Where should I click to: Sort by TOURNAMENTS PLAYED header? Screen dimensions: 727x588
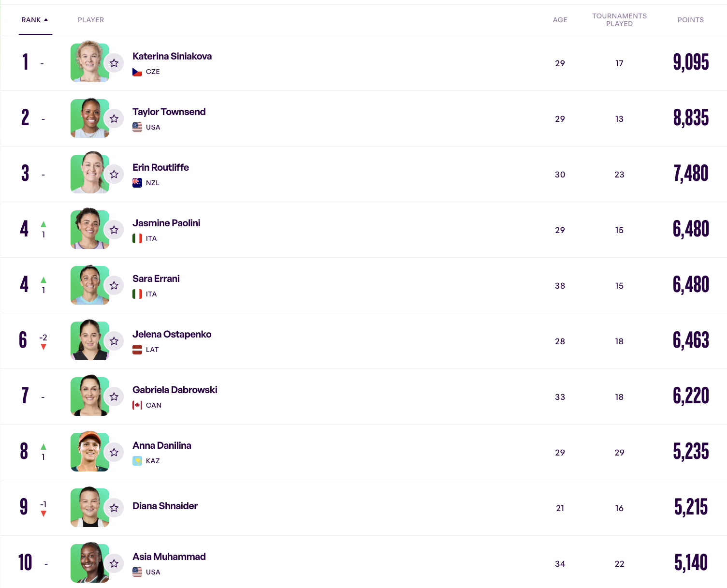coord(619,20)
